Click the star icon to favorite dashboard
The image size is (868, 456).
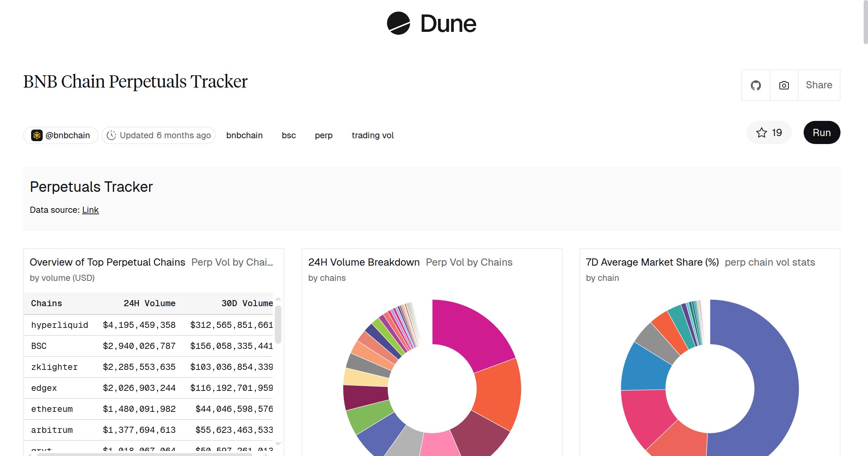(762, 133)
